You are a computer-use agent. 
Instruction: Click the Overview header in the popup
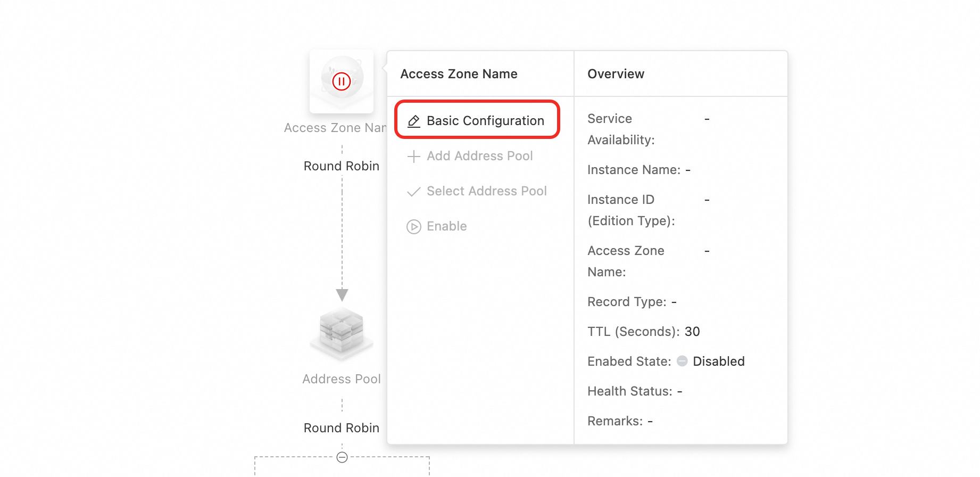coord(616,74)
